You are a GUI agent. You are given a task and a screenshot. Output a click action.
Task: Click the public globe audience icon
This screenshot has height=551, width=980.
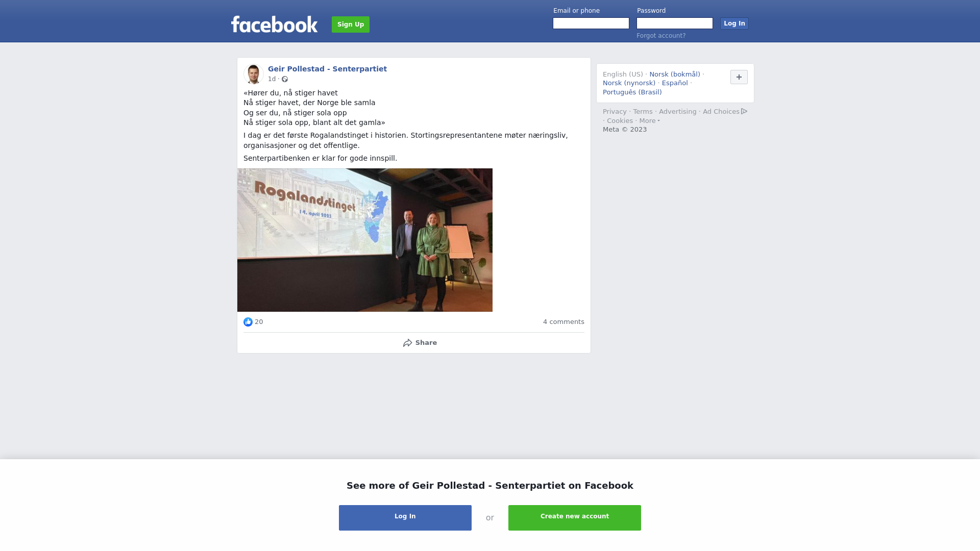(285, 79)
